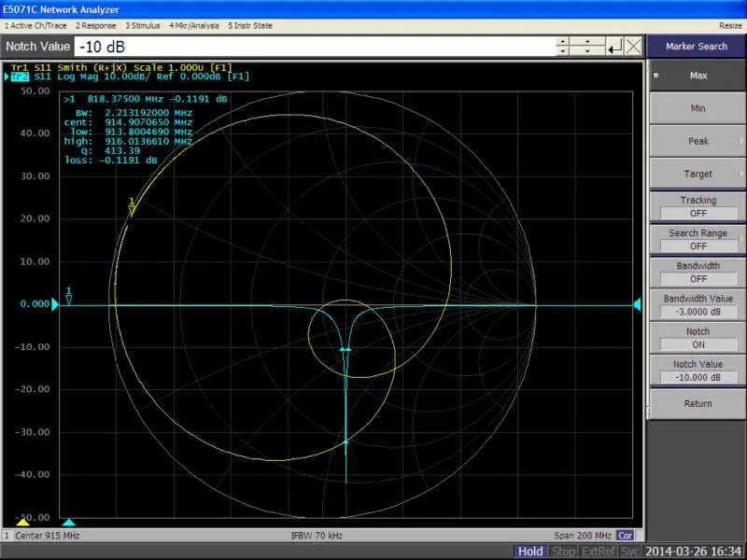Open the Response menu

pyautogui.click(x=96, y=25)
